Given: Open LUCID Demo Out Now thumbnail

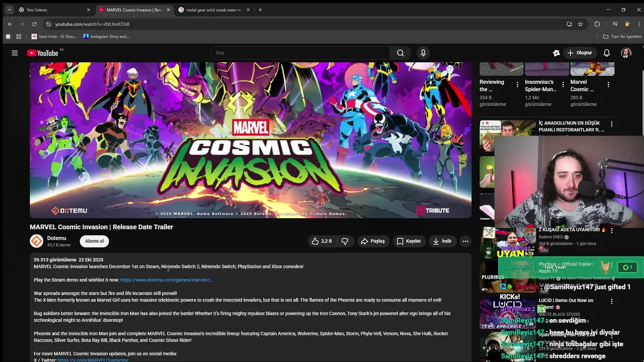Looking at the screenshot, I should [x=507, y=313].
